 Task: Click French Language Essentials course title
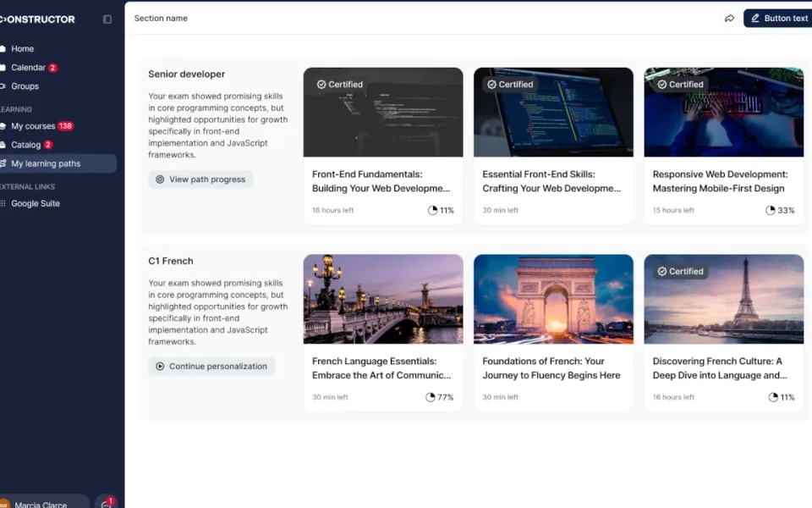point(381,368)
